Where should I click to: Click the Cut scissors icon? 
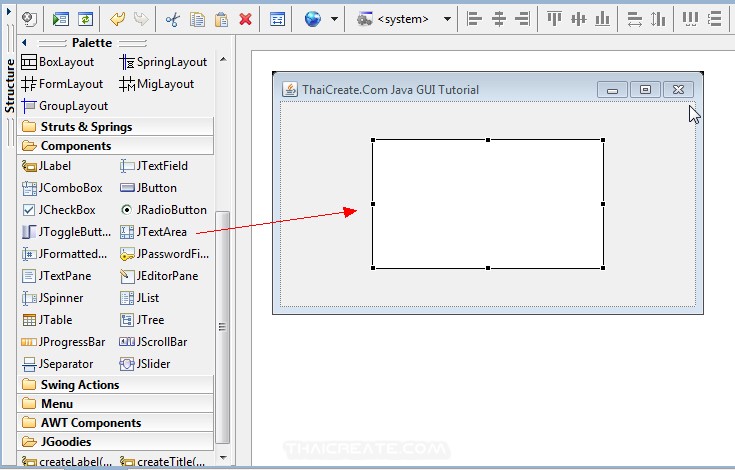tap(172, 19)
